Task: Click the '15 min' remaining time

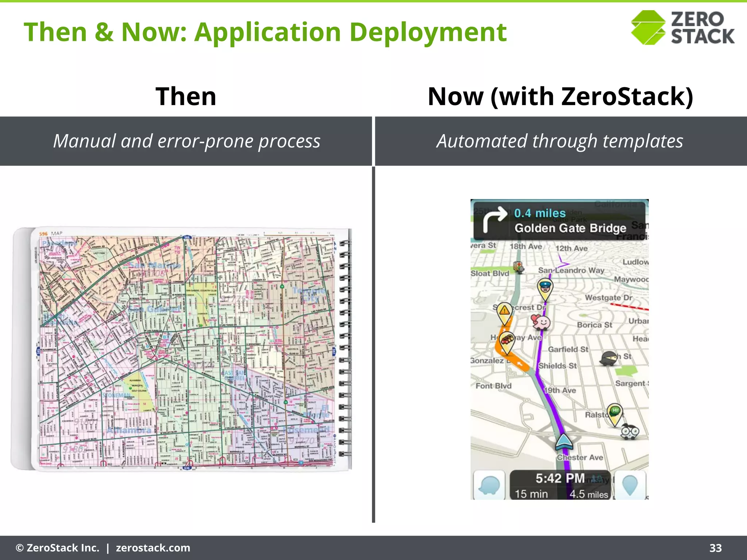Action: point(531,494)
